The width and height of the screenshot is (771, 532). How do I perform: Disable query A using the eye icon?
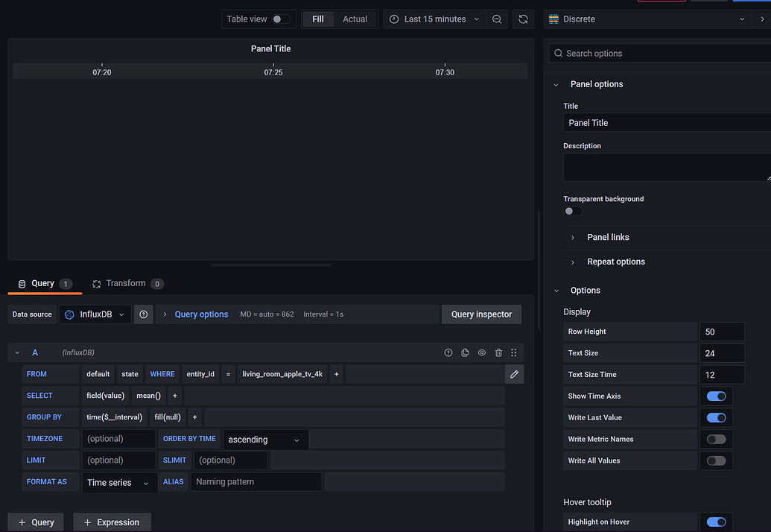click(x=481, y=352)
